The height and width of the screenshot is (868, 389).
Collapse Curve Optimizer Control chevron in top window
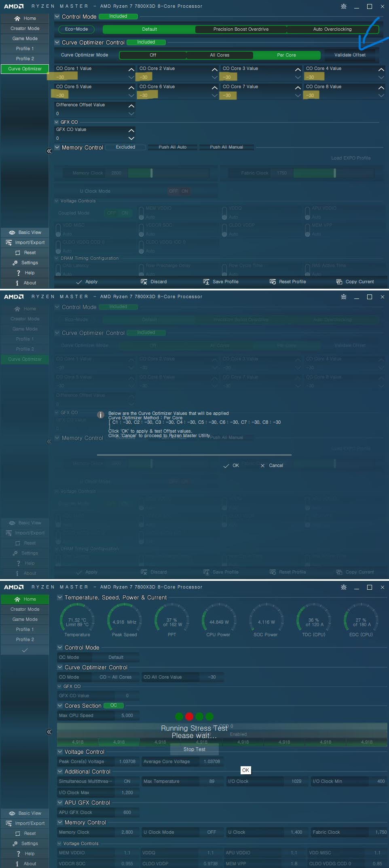tap(57, 42)
